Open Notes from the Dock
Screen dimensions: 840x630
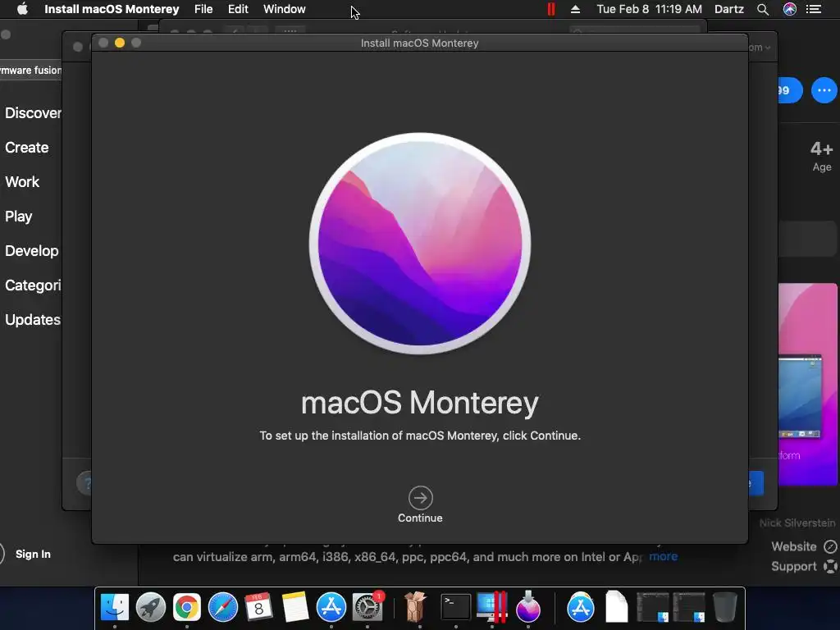coord(295,607)
